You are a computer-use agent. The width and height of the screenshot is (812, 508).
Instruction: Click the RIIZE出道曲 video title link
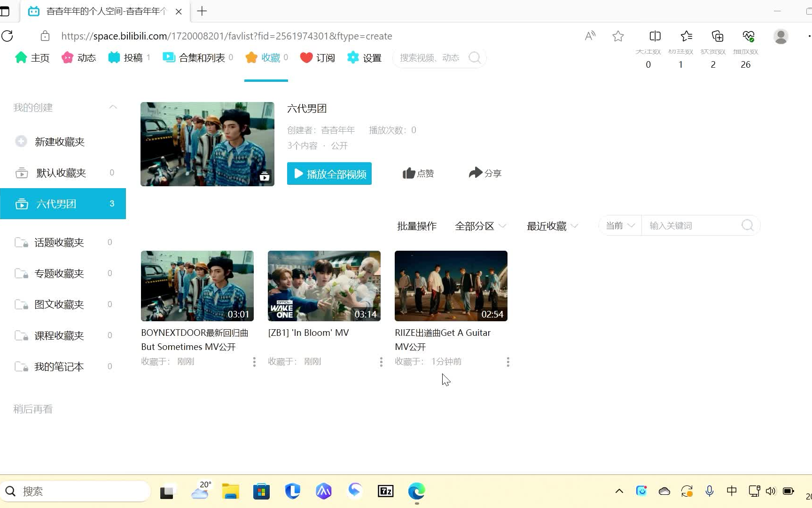point(443,340)
